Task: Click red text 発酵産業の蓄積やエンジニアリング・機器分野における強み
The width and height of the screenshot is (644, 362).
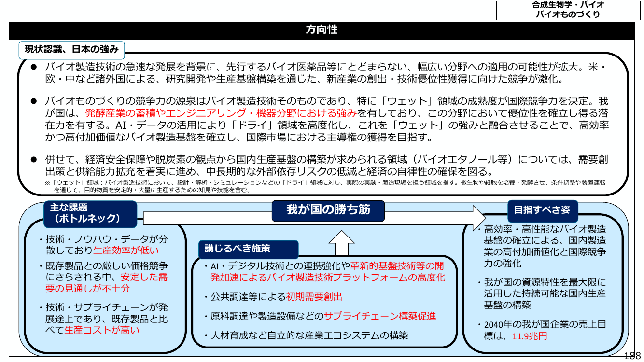Action: [x=221, y=114]
